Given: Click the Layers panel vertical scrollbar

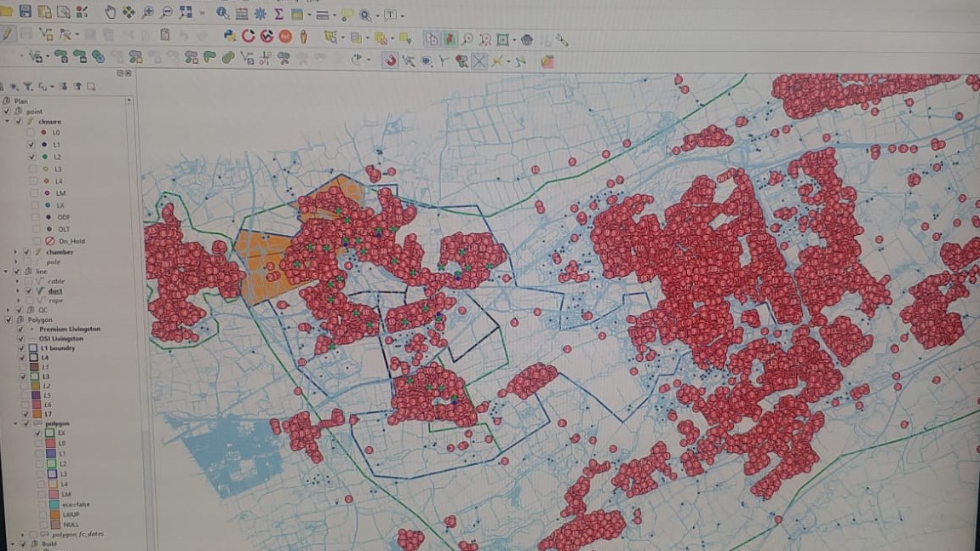Looking at the screenshot, I should click(x=129, y=255).
